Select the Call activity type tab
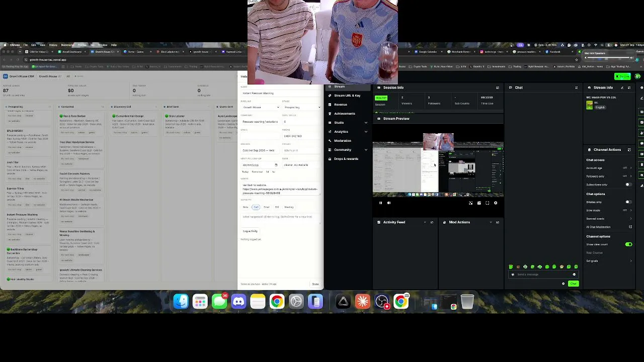This screenshot has width=644, height=362. tap(256, 207)
